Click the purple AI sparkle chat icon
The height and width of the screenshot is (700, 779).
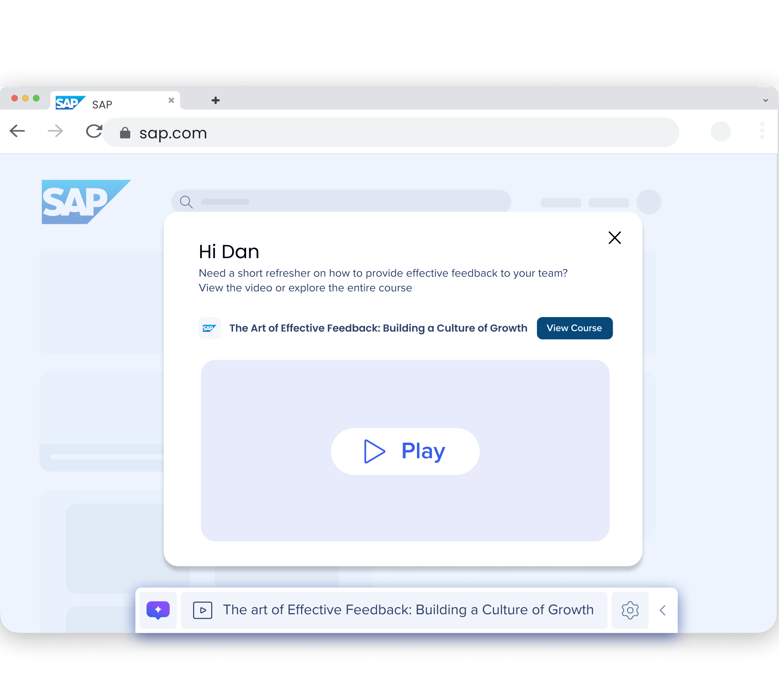[x=158, y=610]
